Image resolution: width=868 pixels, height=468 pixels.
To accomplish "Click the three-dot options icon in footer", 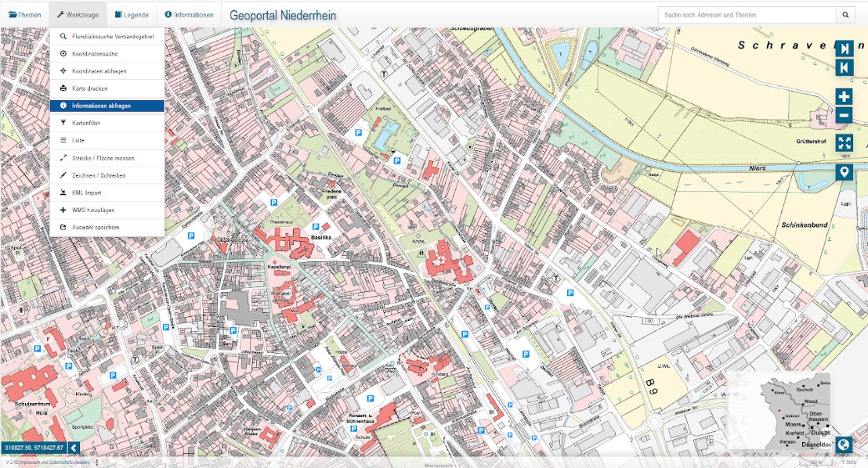I will pos(97,463).
